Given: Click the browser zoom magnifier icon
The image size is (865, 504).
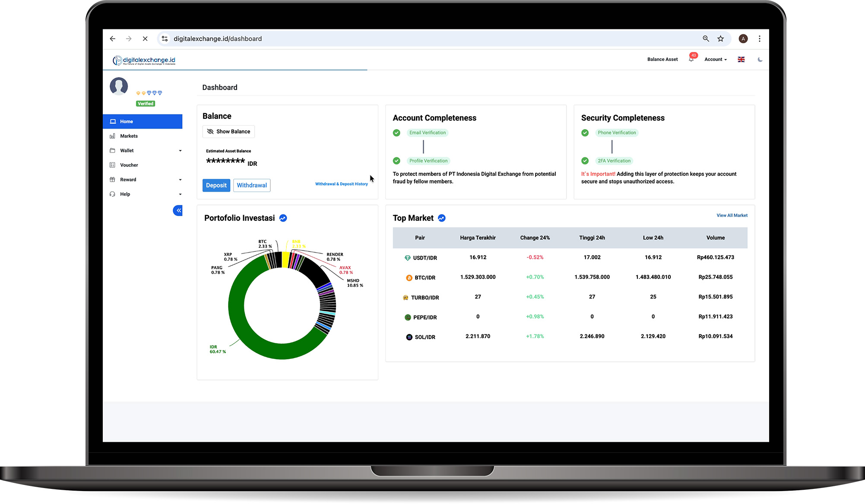Looking at the screenshot, I should (x=706, y=39).
